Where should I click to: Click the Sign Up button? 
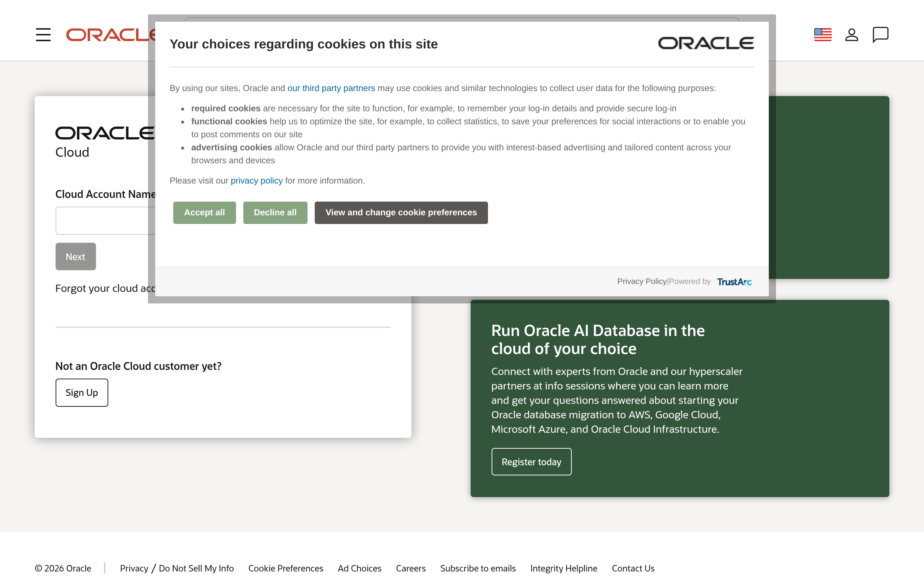click(x=82, y=393)
